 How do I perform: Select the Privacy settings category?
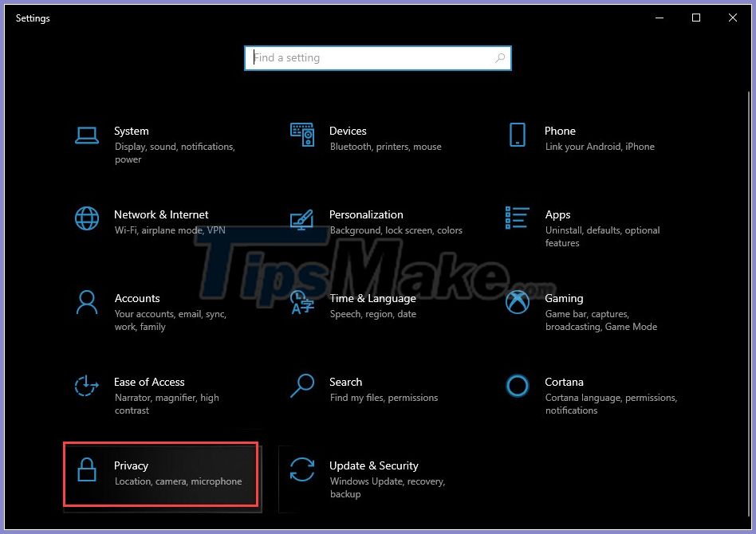(x=131, y=465)
